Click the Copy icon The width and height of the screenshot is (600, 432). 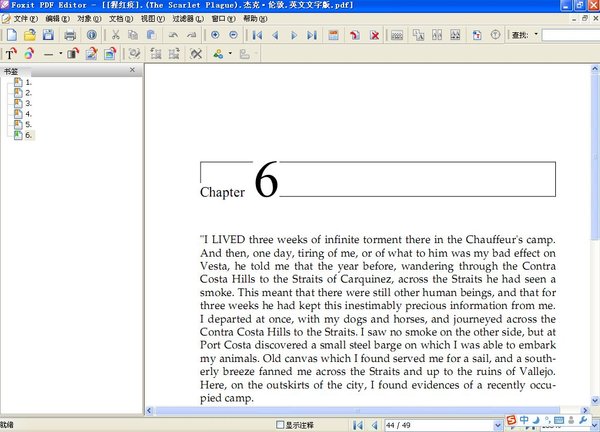point(133,35)
